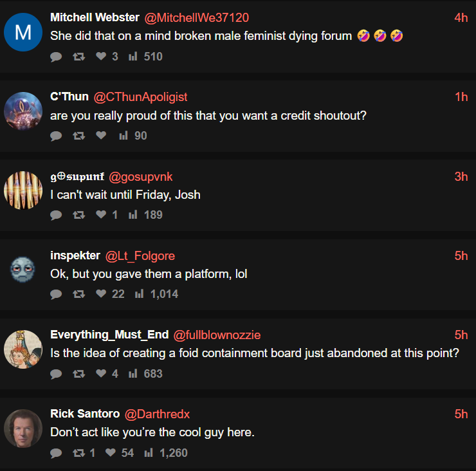Like C'Thun's reply about credit shoutout
476x471 pixels.
100,136
